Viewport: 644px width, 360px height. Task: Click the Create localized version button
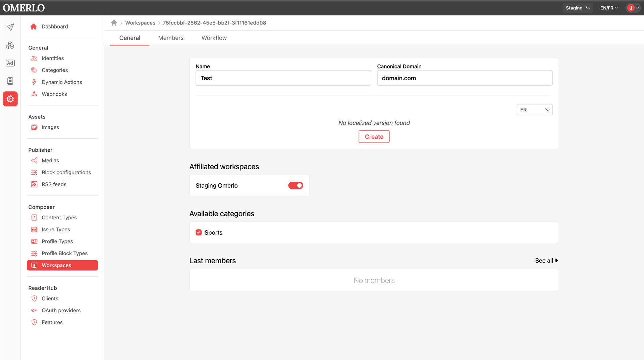coord(374,137)
